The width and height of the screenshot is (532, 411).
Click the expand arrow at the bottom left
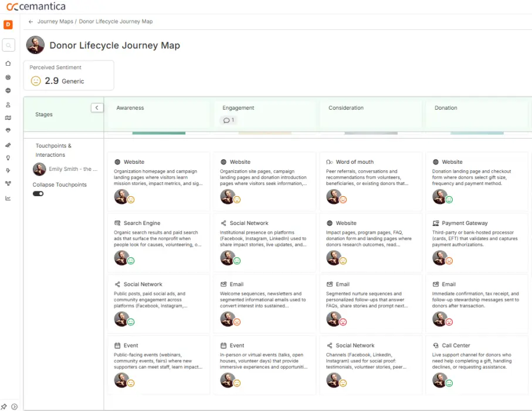[13, 406]
